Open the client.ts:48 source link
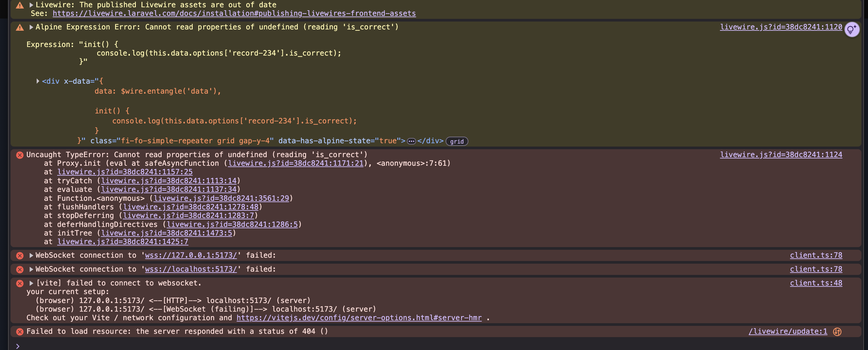This screenshot has width=868, height=350. pos(816,283)
